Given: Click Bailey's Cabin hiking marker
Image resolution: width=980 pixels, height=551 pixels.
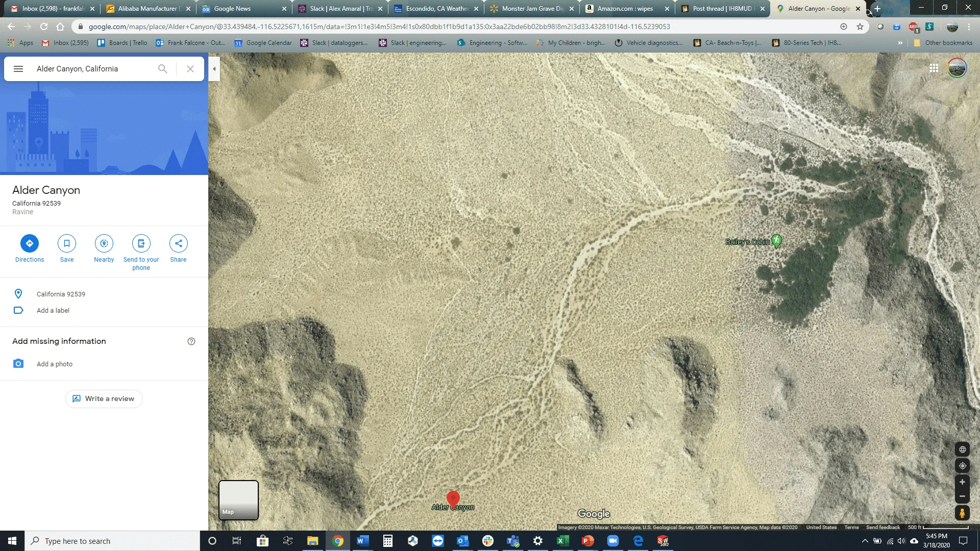Looking at the screenshot, I should (x=776, y=241).
